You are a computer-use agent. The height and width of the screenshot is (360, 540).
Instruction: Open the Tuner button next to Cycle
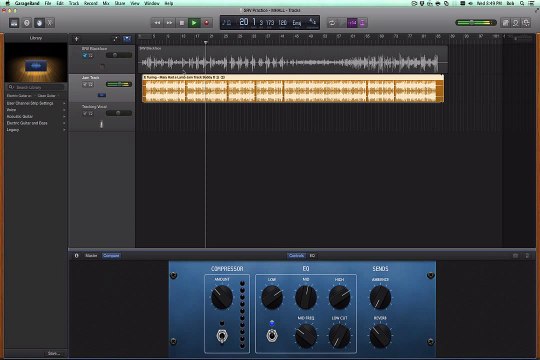(342, 23)
